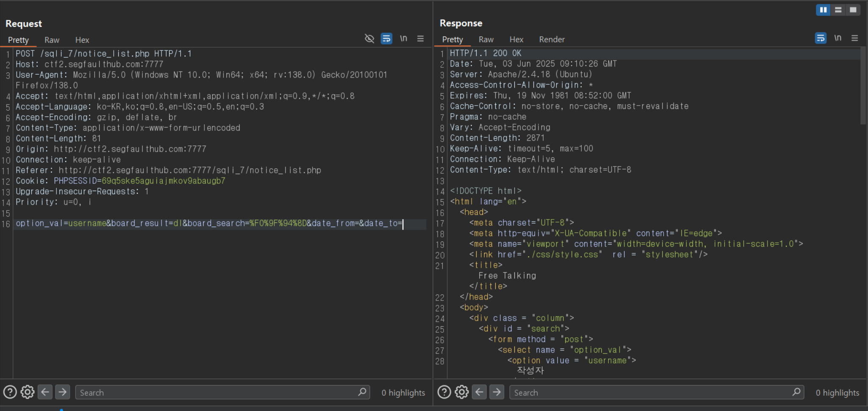Viewport: 868px width, 411px height.
Task: Click the Accept-Encoding: gzip, deflate, br header
Action: coord(96,117)
